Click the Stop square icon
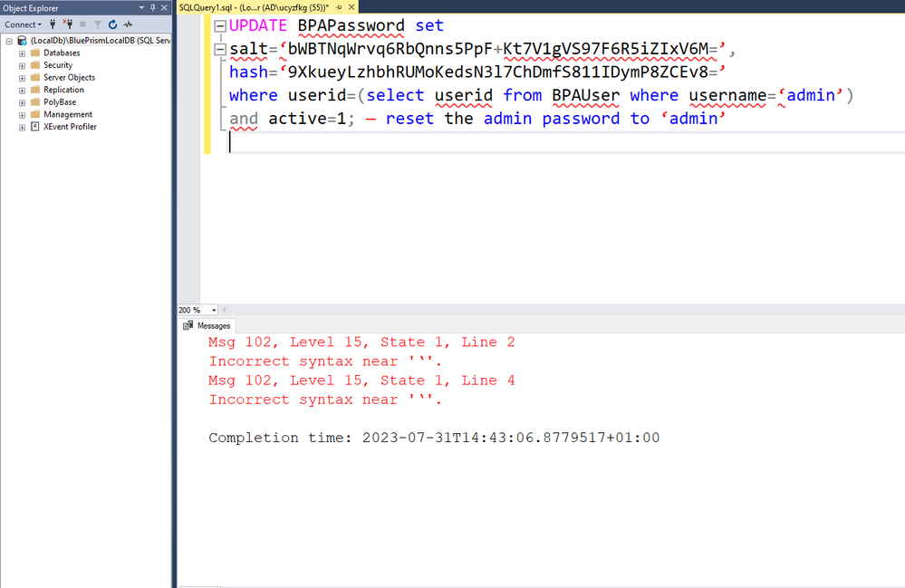 [x=82, y=24]
